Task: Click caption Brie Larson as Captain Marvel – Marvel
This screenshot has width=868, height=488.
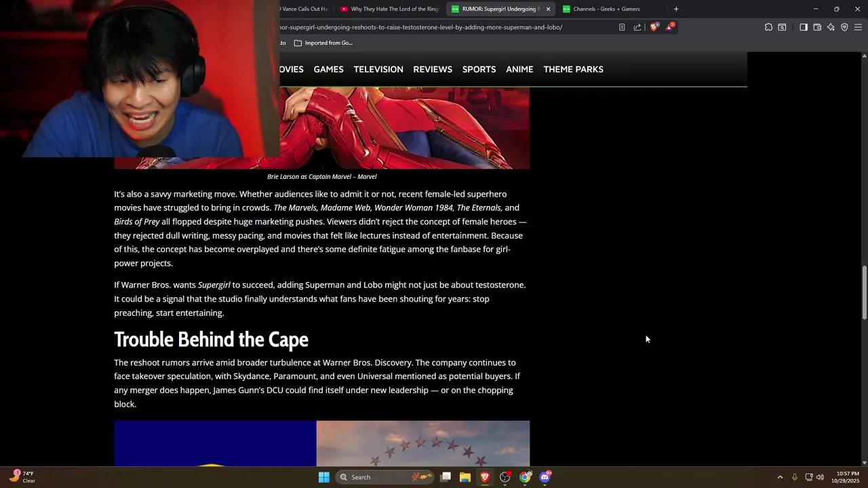Action: click(321, 177)
